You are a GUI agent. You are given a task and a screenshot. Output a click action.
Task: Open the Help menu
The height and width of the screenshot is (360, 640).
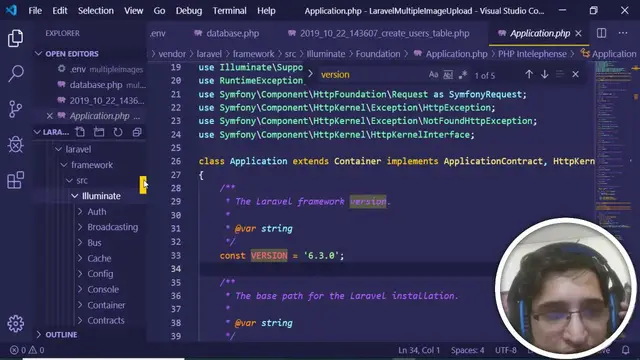pyautogui.click(x=266, y=11)
